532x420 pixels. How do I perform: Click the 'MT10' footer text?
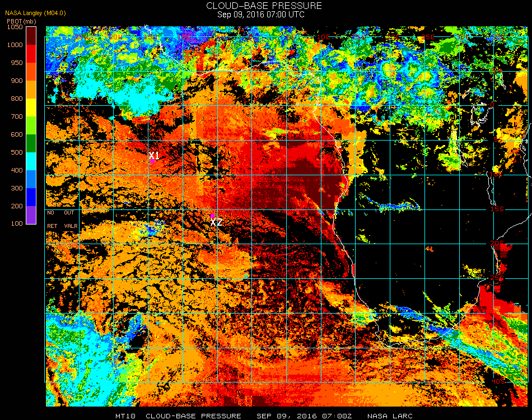point(125,416)
